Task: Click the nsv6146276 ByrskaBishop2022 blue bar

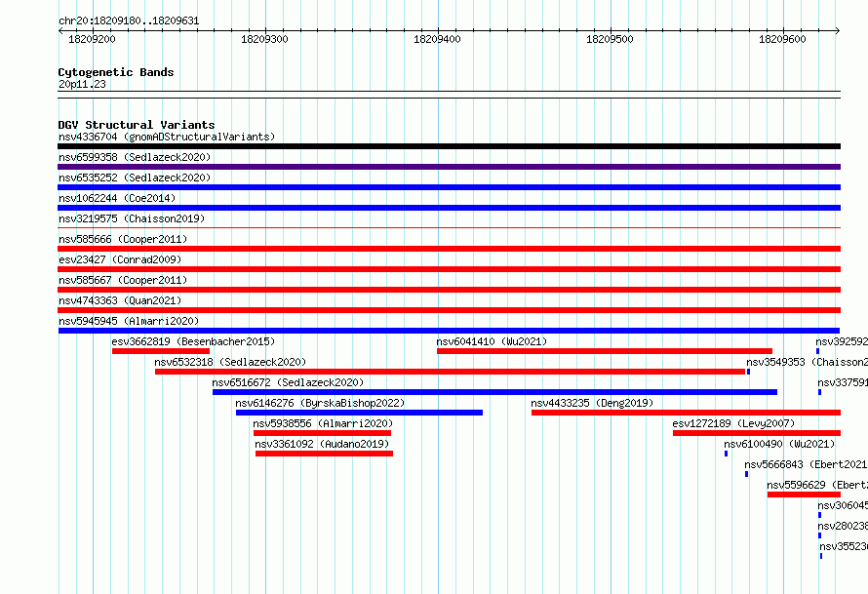Action: 359,413
